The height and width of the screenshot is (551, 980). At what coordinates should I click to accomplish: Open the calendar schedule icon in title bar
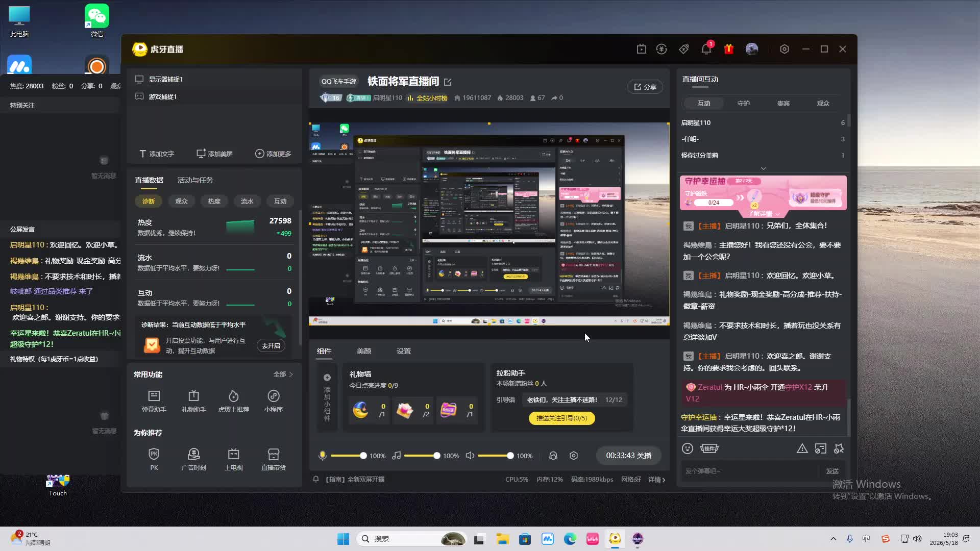click(x=642, y=49)
